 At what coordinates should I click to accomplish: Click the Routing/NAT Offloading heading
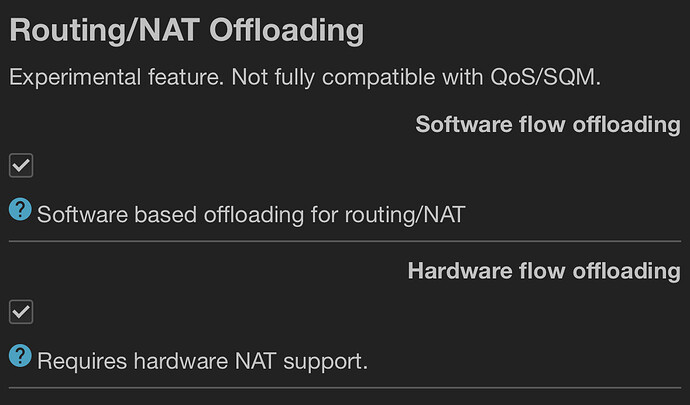coord(186,30)
